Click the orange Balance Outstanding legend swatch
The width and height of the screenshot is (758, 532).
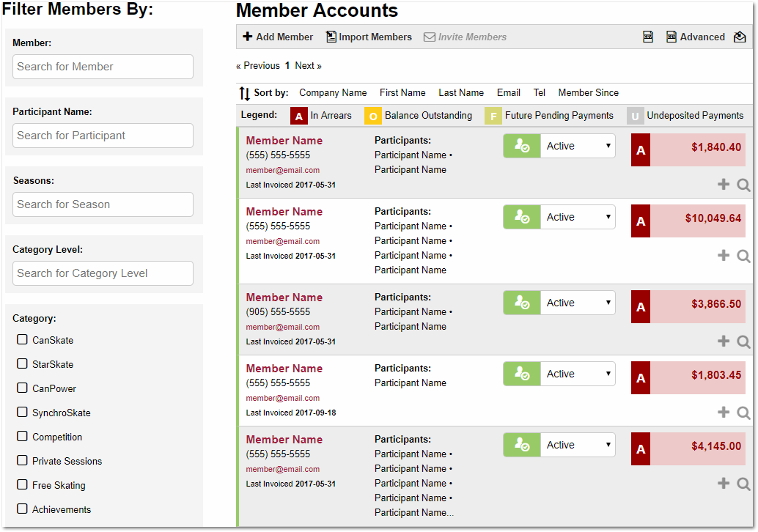pyautogui.click(x=372, y=116)
